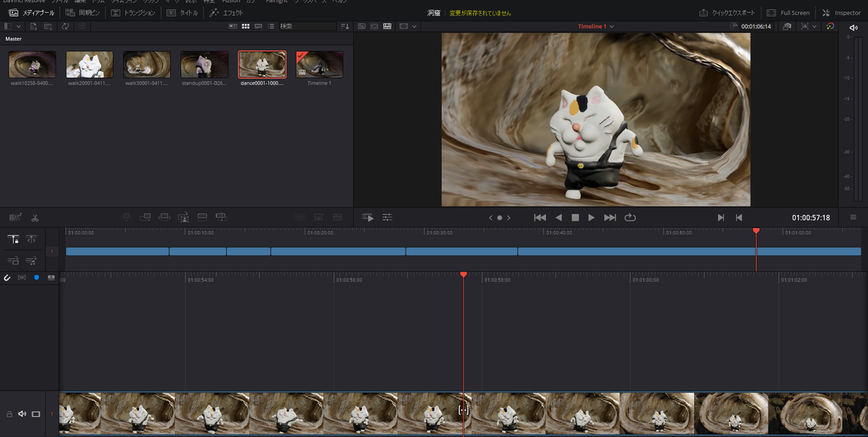The width and height of the screenshot is (868, 437).
Task: Toggle the audio speaker mute icon
Action: coord(853,28)
